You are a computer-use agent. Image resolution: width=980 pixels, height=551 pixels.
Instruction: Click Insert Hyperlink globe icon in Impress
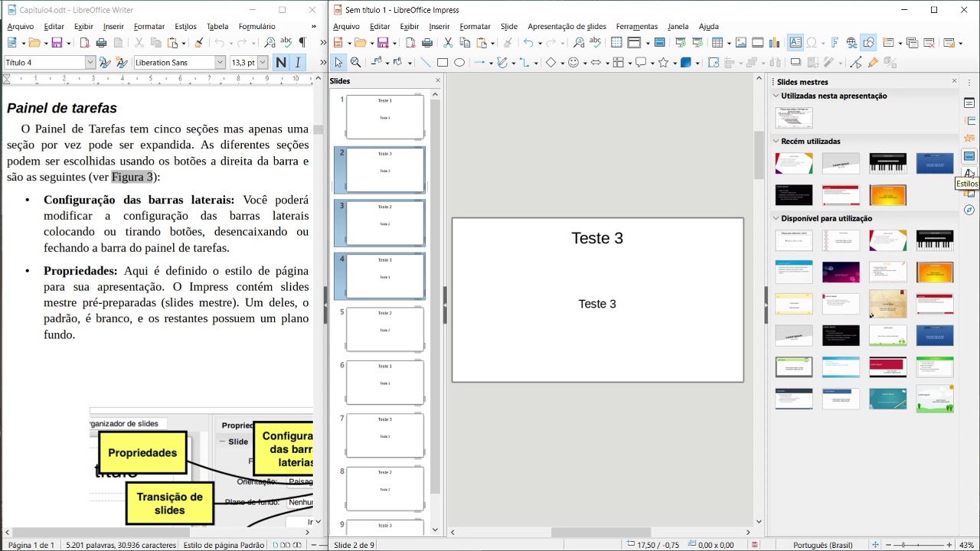tap(851, 43)
